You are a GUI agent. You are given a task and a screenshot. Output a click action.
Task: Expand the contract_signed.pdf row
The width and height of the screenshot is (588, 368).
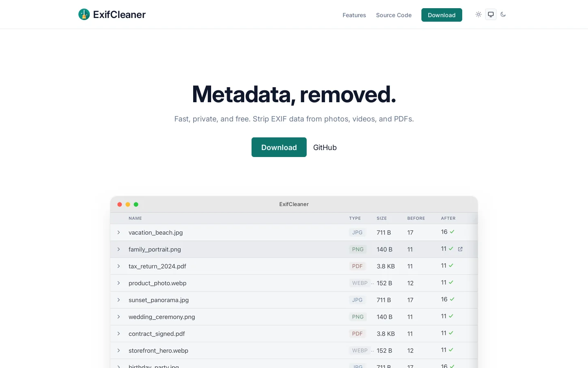point(119,334)
